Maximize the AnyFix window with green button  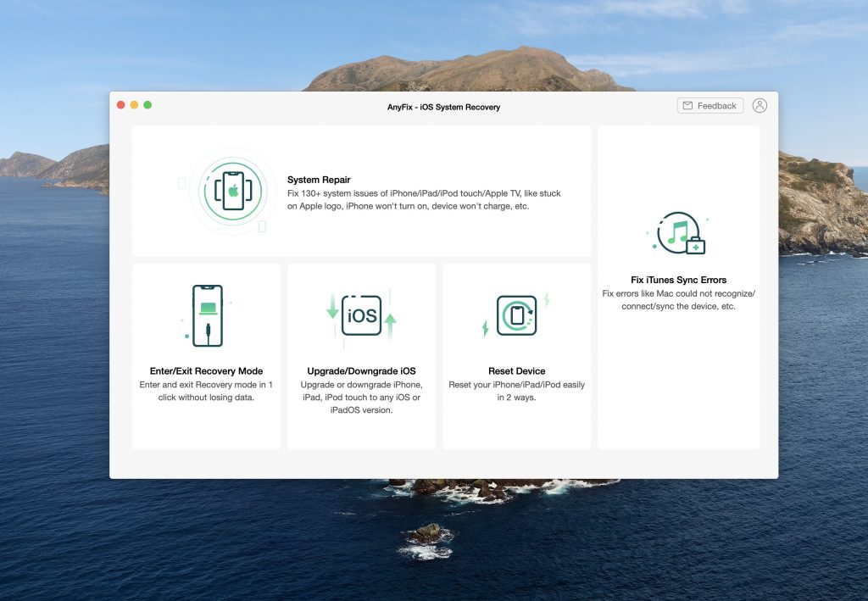point(147,105)
